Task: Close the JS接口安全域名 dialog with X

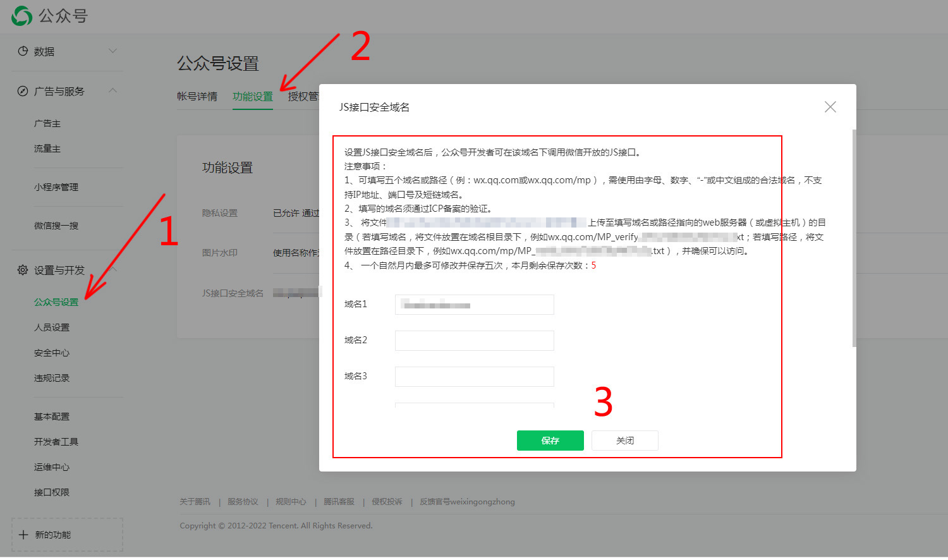Action: [830, 107]
